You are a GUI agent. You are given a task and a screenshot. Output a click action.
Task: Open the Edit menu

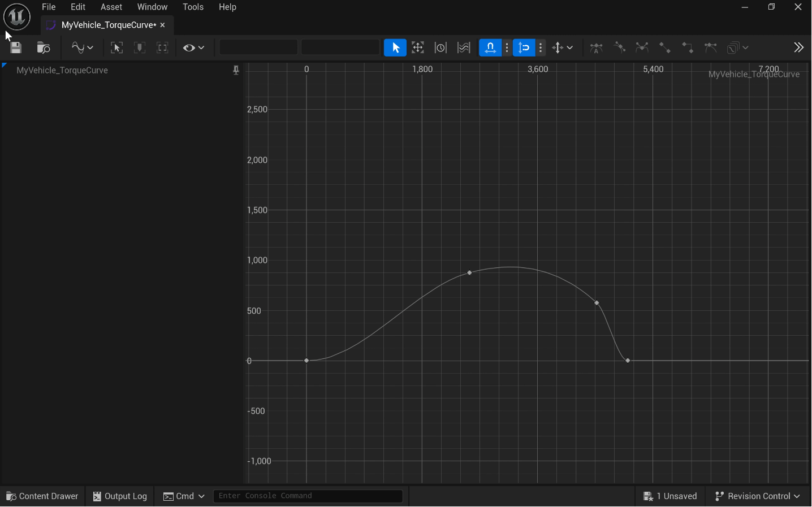78,7
